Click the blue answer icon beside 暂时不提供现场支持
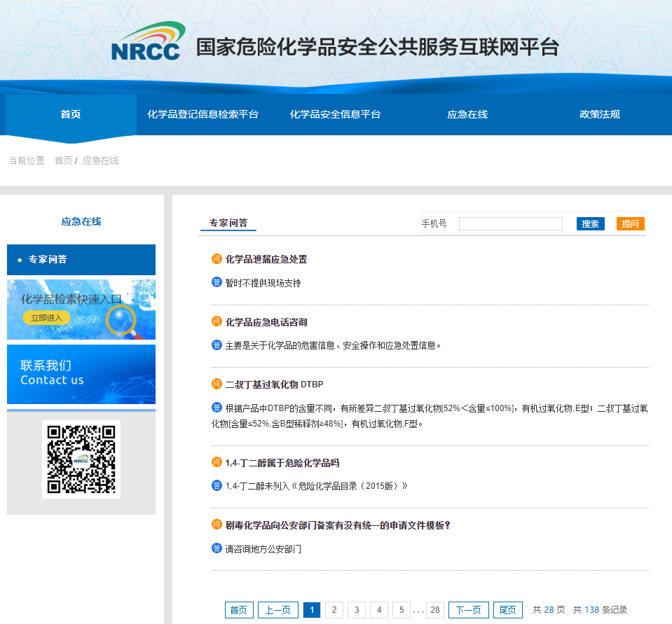Screen dimensions: 672x624 [x=217, y=282]
